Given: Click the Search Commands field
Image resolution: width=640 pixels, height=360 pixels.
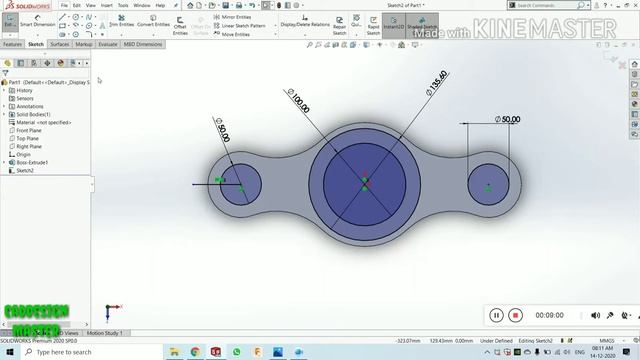Looking at the screenshot, I should [x=547, y=5].
